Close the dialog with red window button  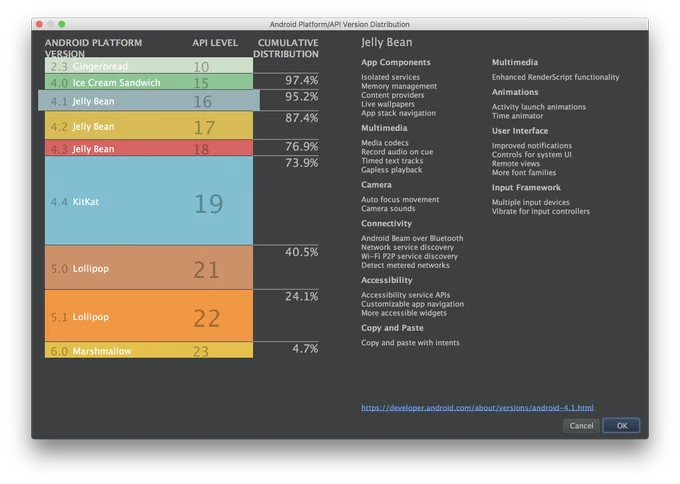(x=39, y=24)
